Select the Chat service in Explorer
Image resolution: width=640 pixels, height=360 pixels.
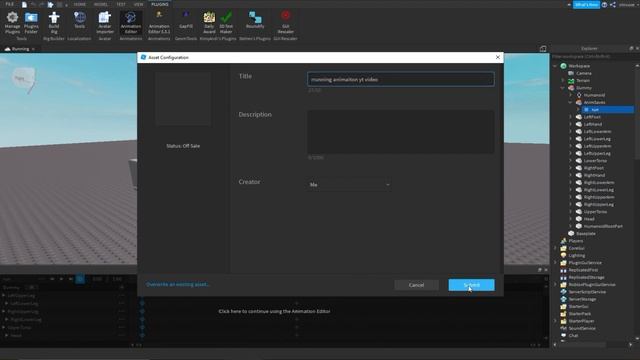(573, 336)
